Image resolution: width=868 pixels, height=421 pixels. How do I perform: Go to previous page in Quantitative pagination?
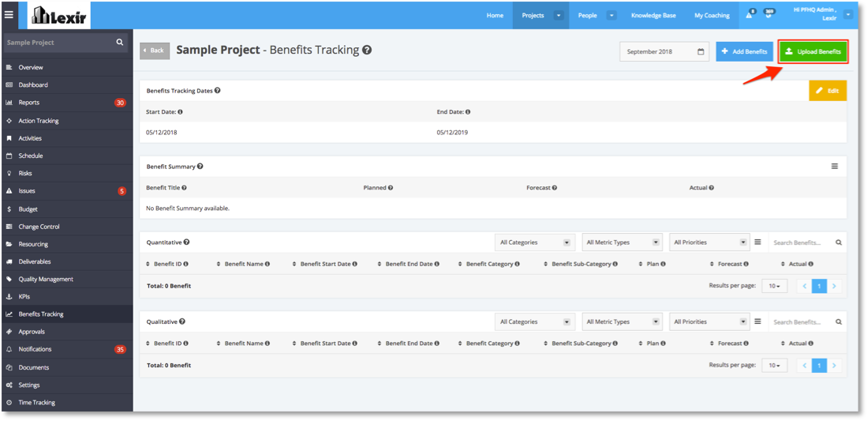point(805,287)
